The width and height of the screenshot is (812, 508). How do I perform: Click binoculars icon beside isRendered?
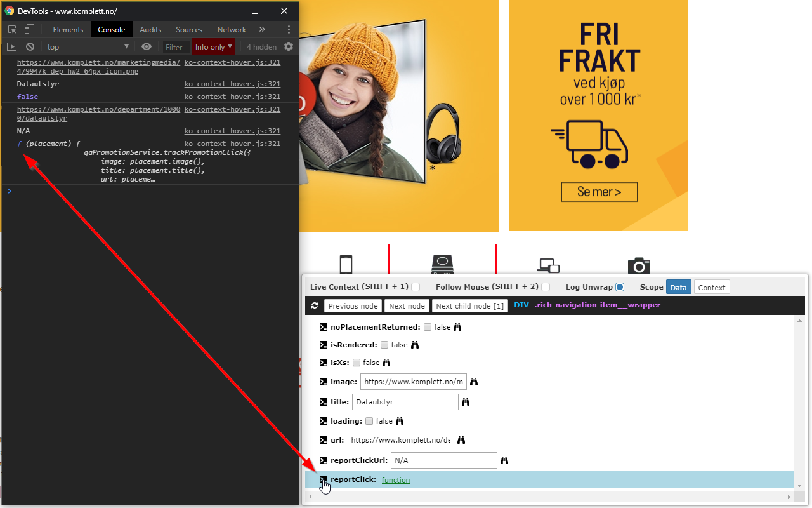pos(415,345)
